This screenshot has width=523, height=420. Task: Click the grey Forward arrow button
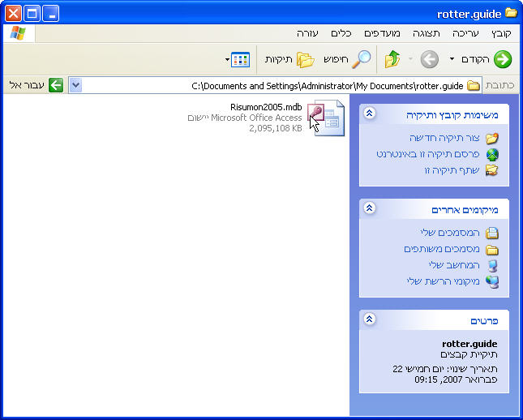pos(429,59)
